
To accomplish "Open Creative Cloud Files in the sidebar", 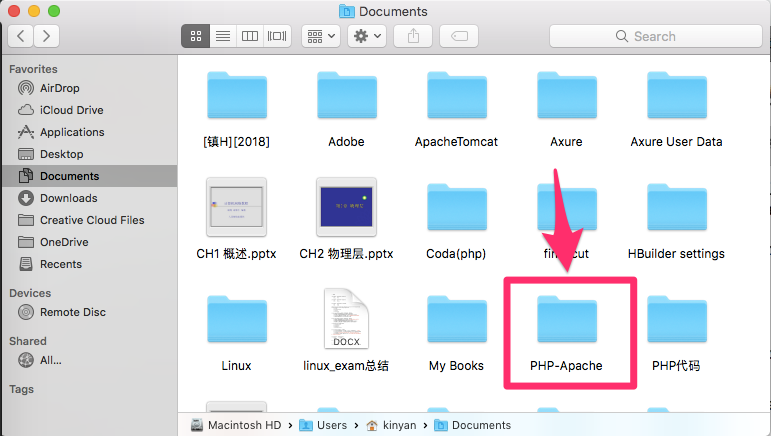I will [89, 220].
